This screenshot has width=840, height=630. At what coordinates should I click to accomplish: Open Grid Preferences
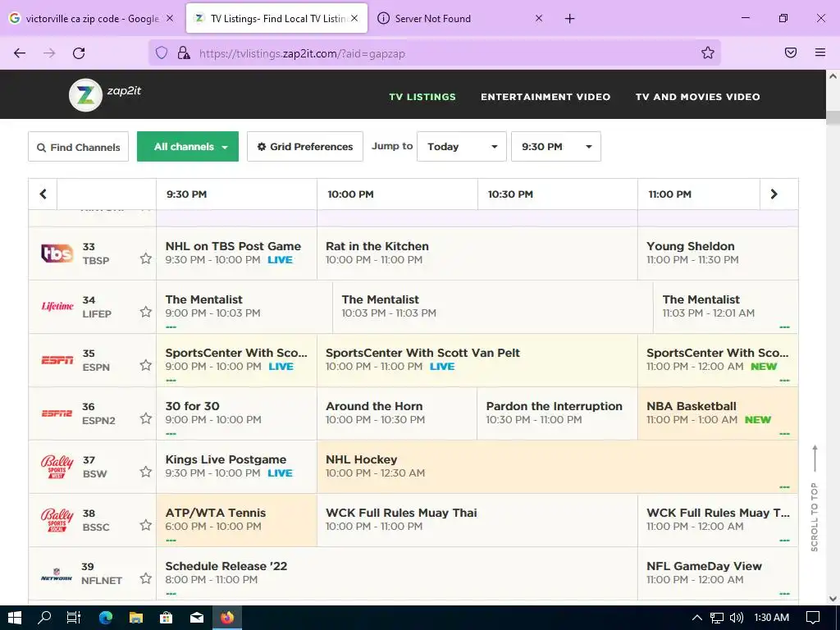[305, 147]
